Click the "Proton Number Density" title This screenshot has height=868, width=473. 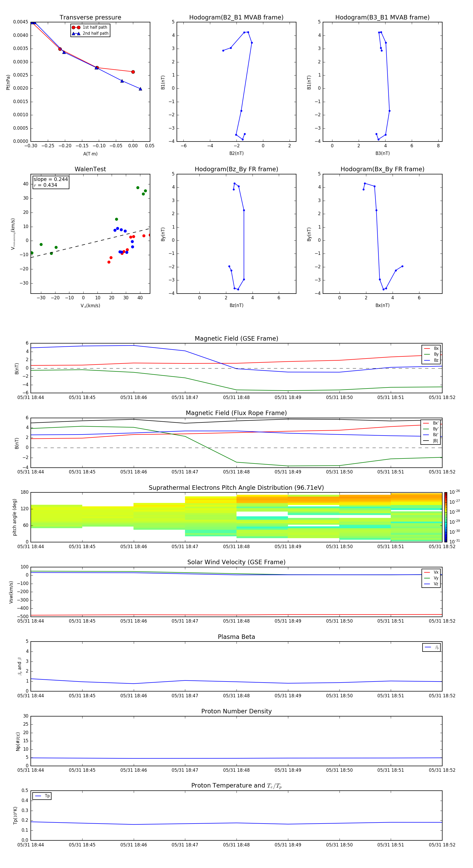(x=236, y=712)
